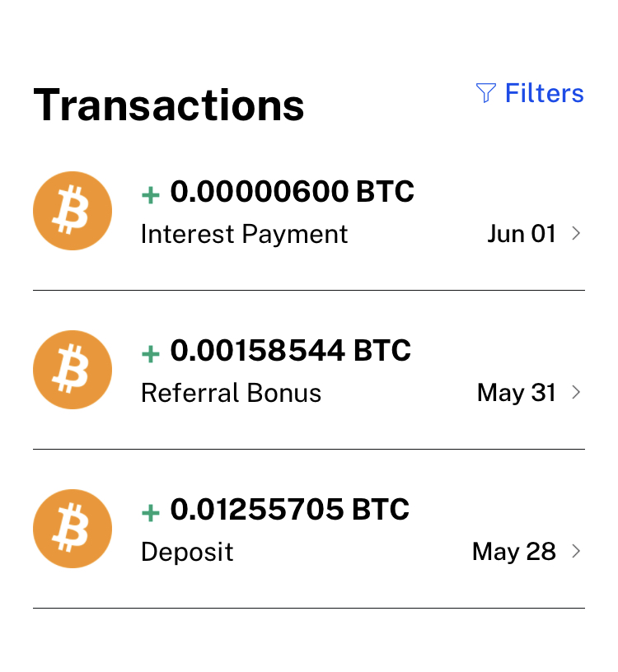Click the funnel filter icon
The width and height of the screenshot is (618, 672).
pyautogui.click(x=486, y=93)
